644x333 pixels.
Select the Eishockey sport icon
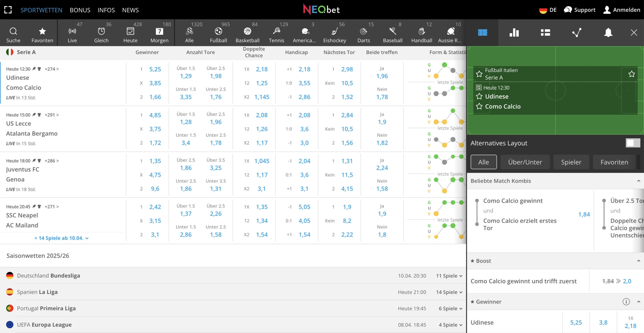click(334, 31)
